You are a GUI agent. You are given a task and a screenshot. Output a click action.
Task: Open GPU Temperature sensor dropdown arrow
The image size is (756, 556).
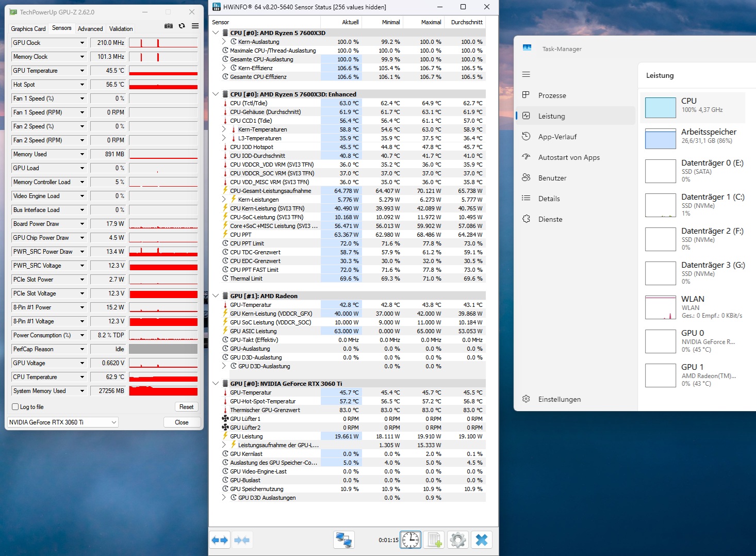[82, 71]
